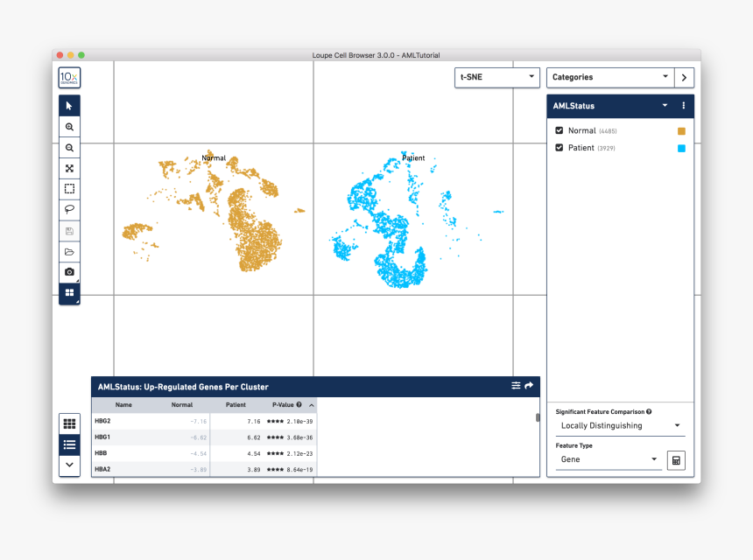Click the zoom in magnifier tool

(x=69, y=127)
